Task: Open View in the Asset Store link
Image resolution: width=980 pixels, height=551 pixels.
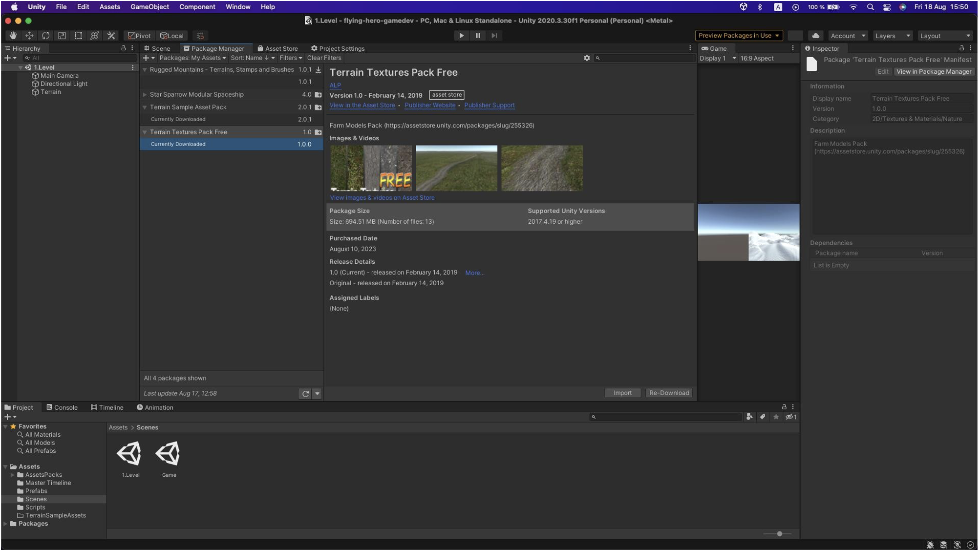Action: pyautogui.click(x=362, y=106)
